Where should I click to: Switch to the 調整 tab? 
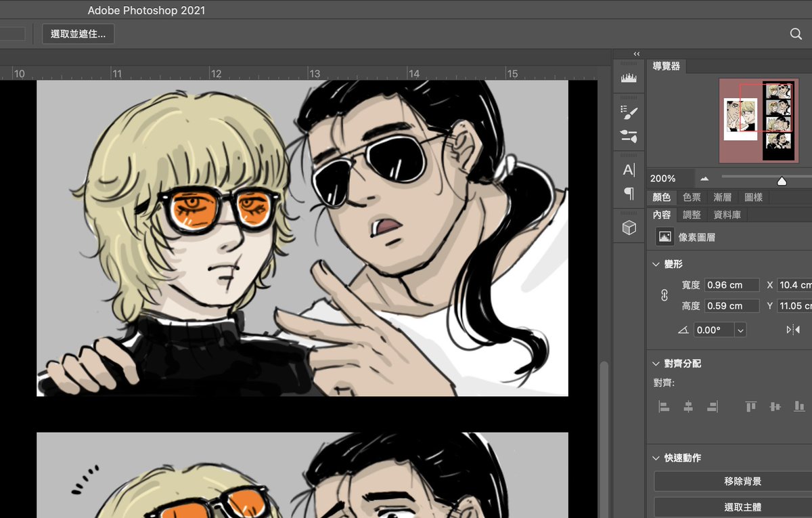(692, 215)
